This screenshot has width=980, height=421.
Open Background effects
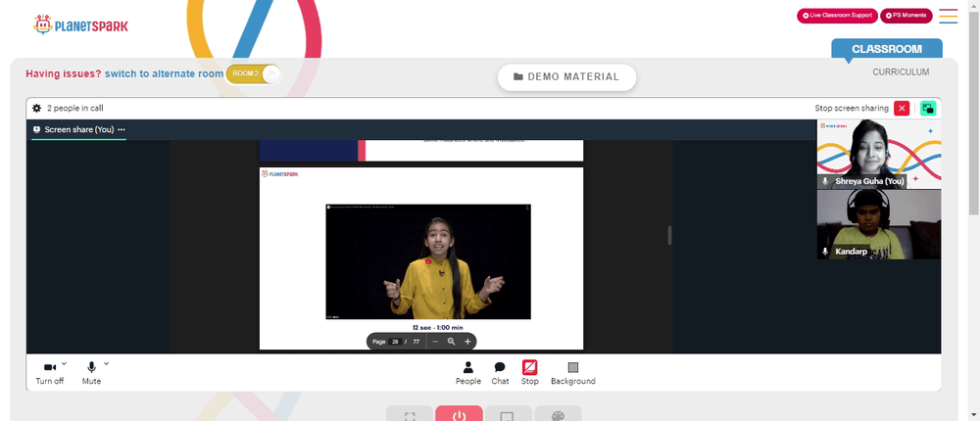click(x=573, y=373)
